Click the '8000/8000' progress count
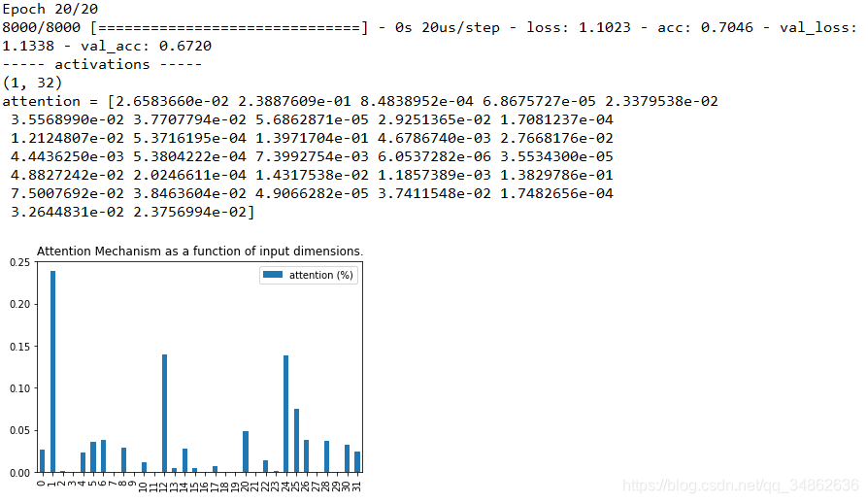This screenshot has width=868, height=503. click(42, 27)
